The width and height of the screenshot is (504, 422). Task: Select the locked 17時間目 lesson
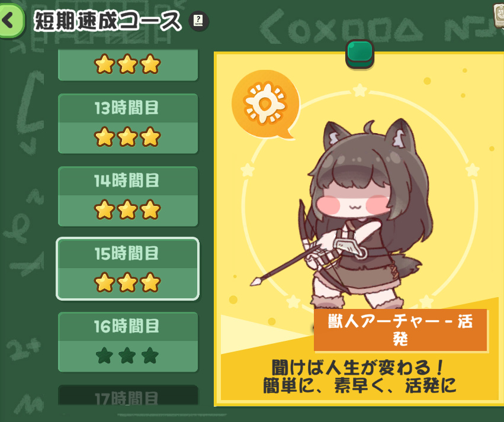tap(128, 395)
